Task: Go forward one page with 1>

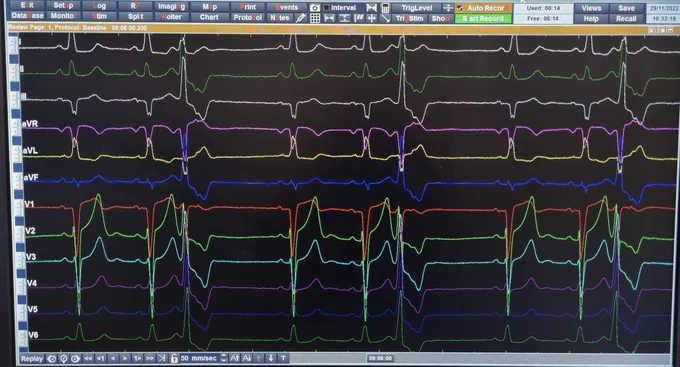Action: [x=137, y=359]
